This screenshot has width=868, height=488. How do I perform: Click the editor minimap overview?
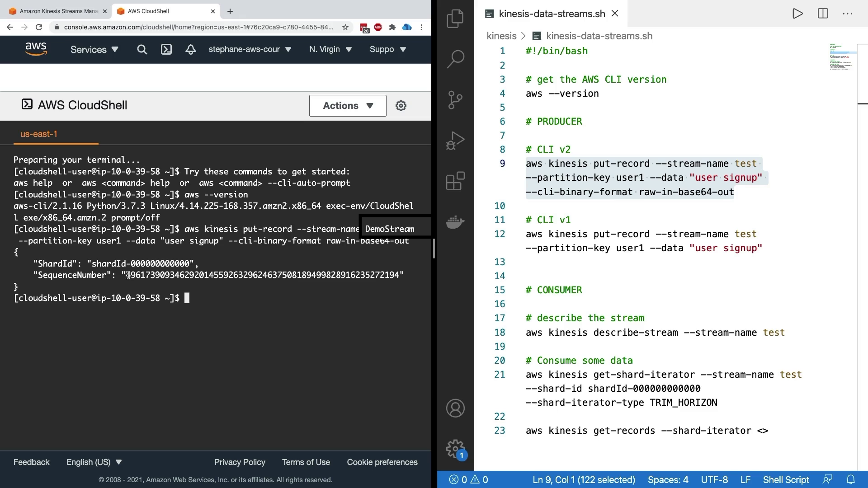click(842, 56)
